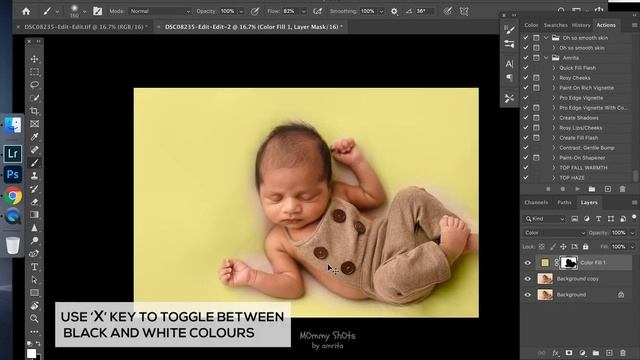Add layer style fx button

555,353
